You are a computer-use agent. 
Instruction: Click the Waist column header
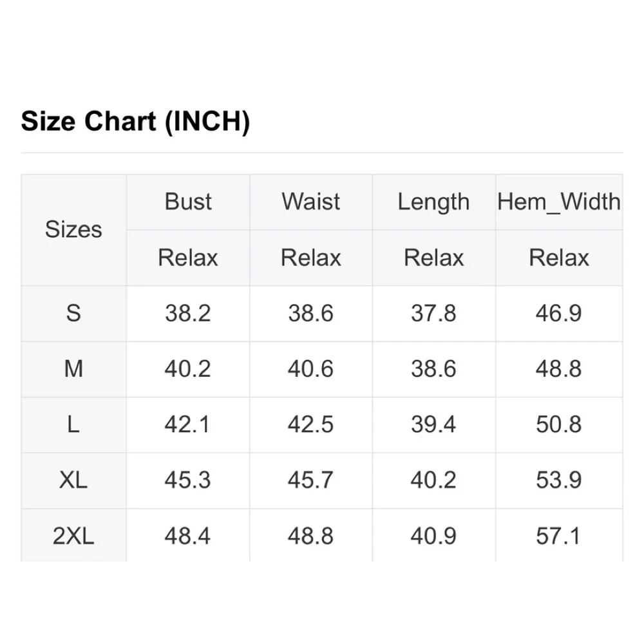tap(311, 202)
